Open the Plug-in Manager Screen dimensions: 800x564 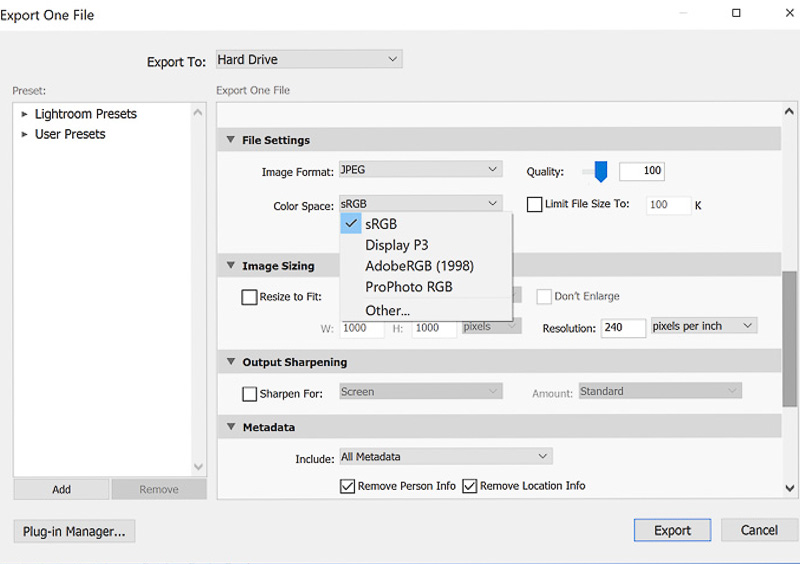tap(74, 531)
